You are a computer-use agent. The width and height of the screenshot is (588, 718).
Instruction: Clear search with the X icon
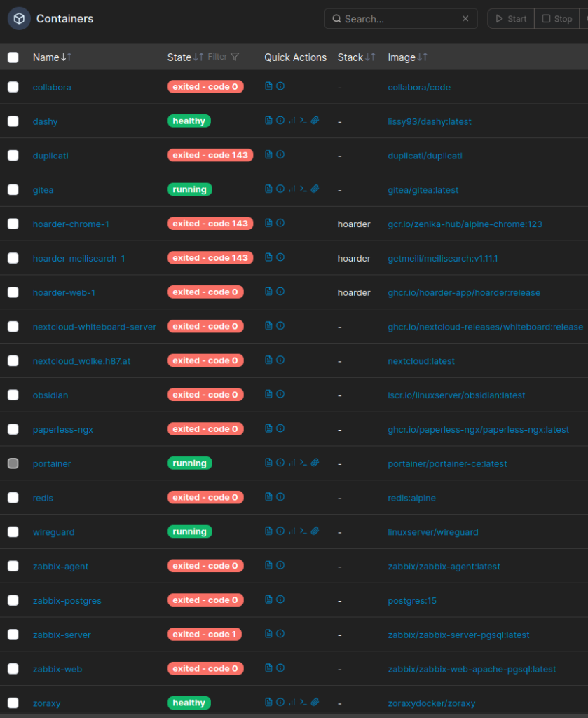(465, 18)
